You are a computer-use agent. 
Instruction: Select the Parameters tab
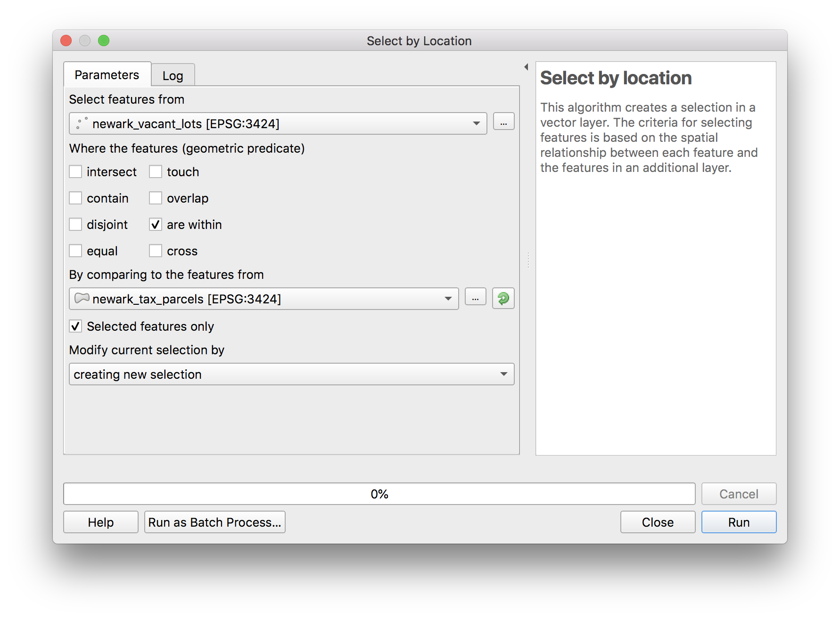(107, 75)
